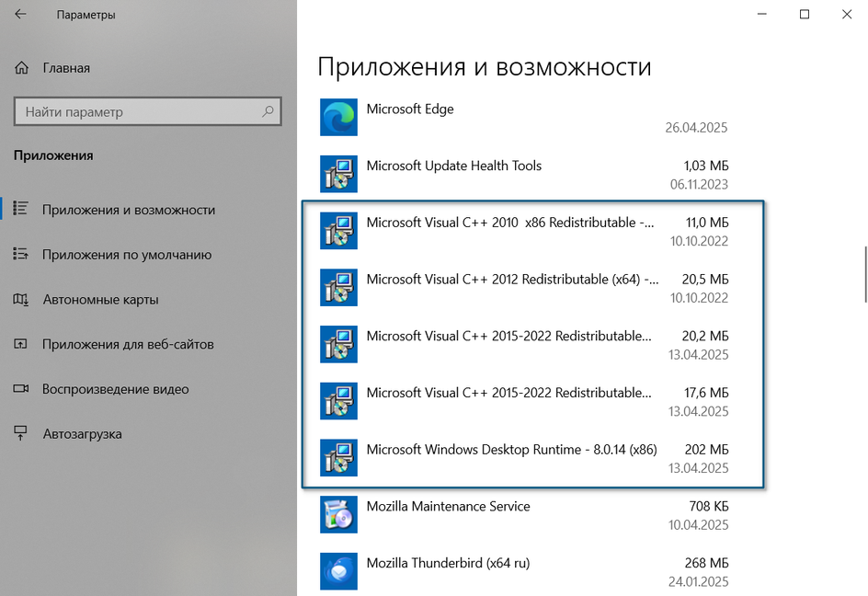Click the vertical scrollbar thumb
Image resolution: width=868 pixels, height=596 pixels.
click(865, 274)
